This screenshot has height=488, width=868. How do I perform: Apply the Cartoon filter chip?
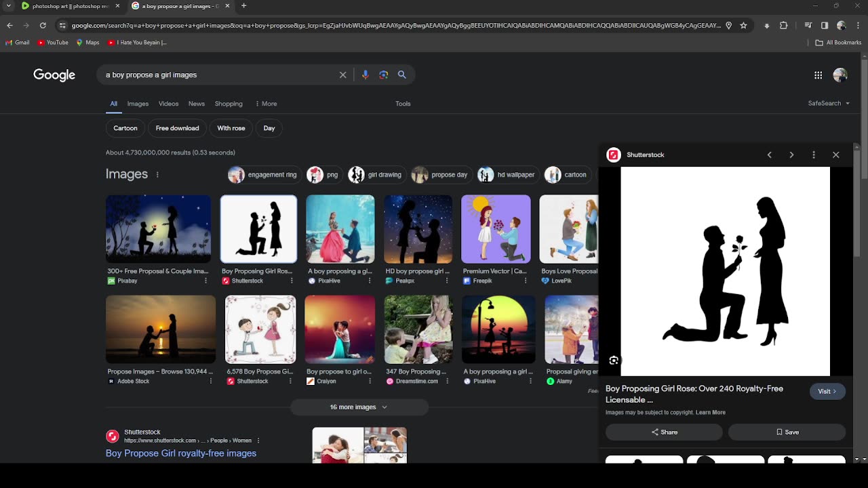point(125,128)
